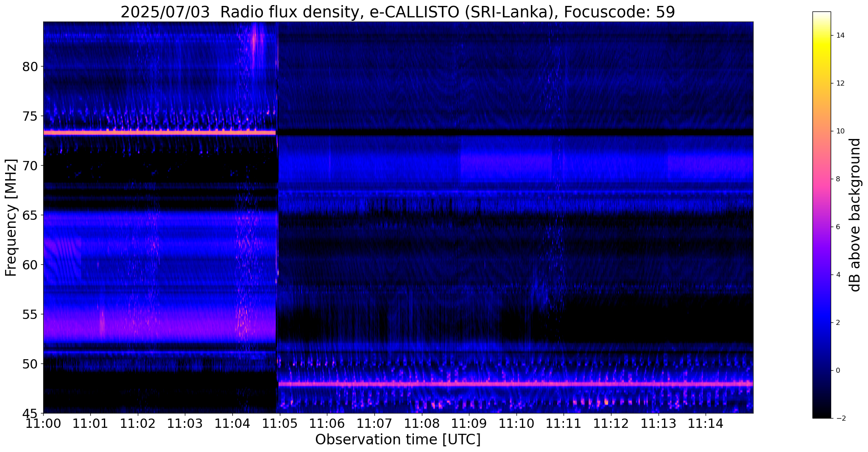Screen dimensions: 868x452
Task: Click the time axis tick label "11:10"
Action: pos(516,424)
